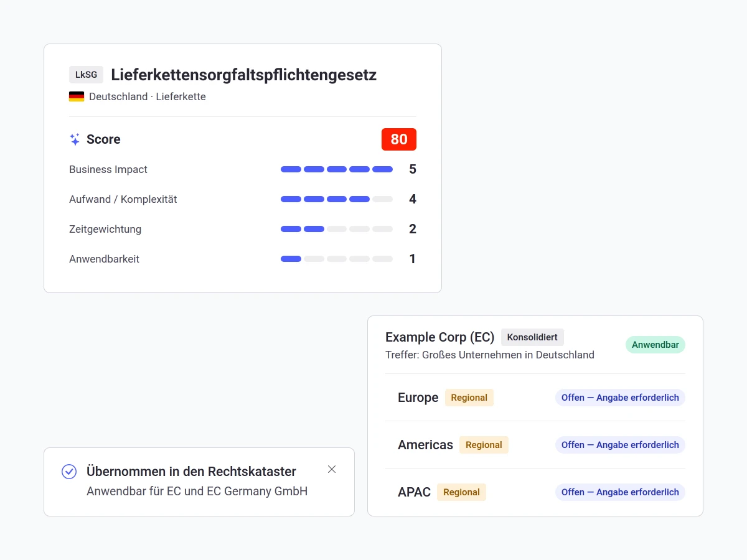Click the Zeitgewichtung value 2
Viewport: 747px width, 560px height.
(x=413, y=229)
